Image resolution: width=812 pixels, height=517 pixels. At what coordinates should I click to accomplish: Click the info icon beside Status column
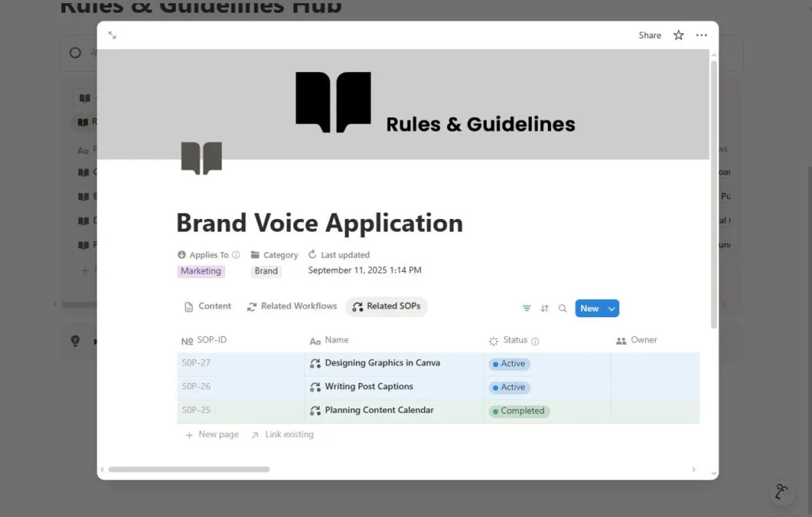click(535, 341)
